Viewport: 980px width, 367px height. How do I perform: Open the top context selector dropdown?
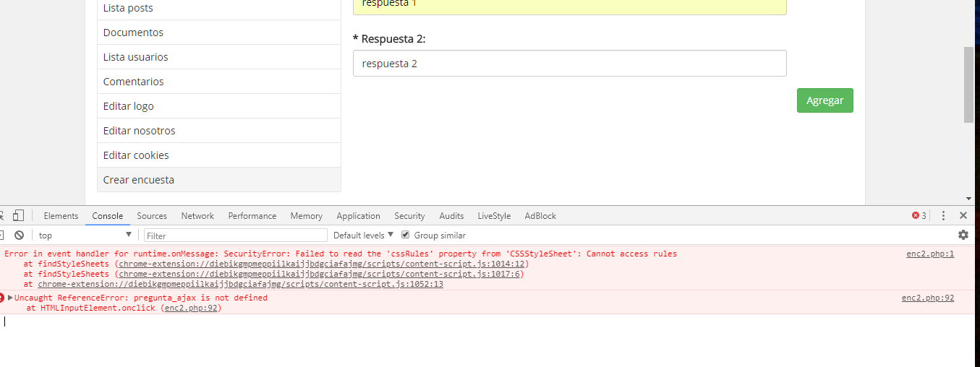pos(85,235)
